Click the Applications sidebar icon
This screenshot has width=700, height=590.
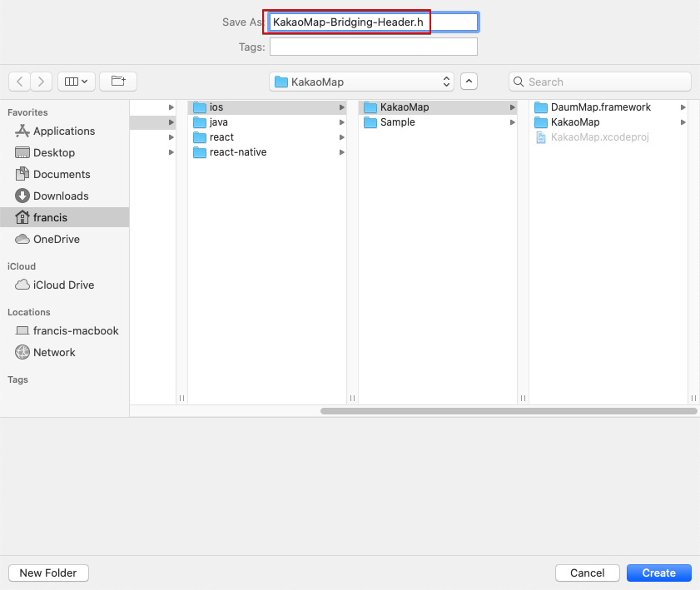point(22,131)
